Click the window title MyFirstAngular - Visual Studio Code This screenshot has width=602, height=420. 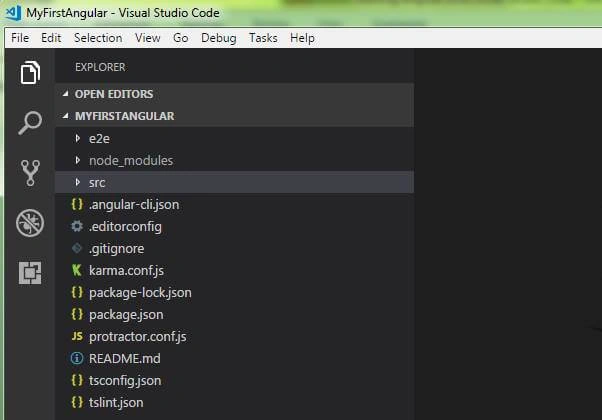(x=123, y=13)
